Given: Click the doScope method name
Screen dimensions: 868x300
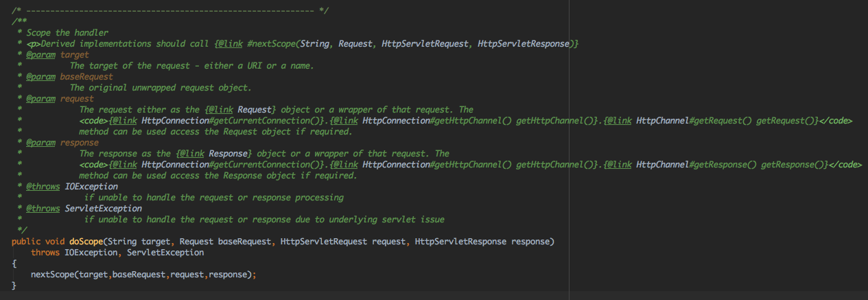Looking at the screenshot, I should click(86, 242).
